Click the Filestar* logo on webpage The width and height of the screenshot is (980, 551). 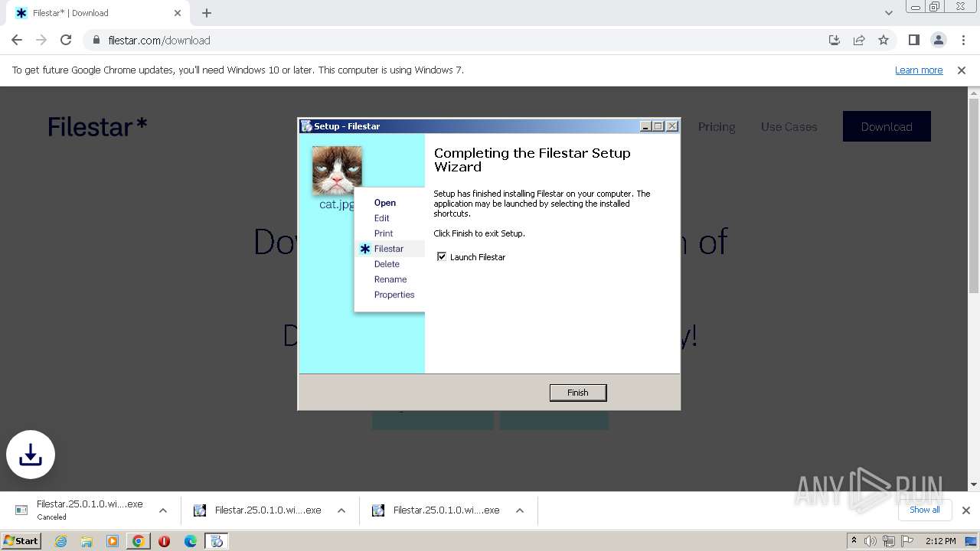[97, 126]
